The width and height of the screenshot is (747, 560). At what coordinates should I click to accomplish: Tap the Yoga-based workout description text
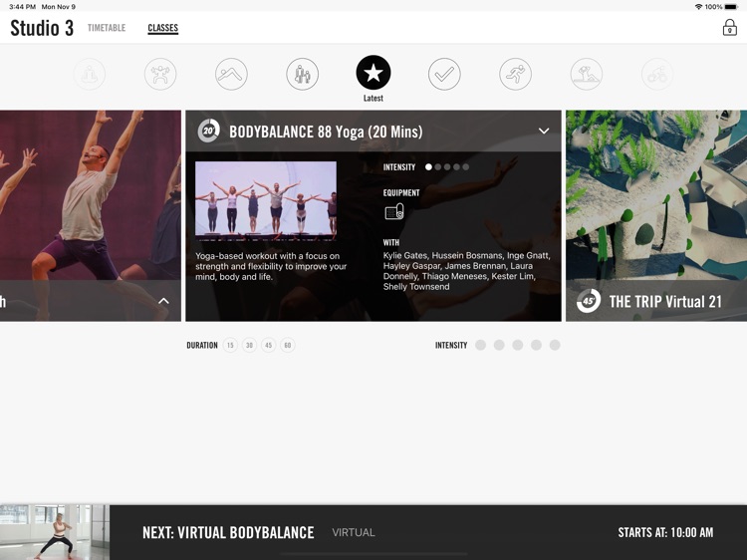click(x=271, y=266)
